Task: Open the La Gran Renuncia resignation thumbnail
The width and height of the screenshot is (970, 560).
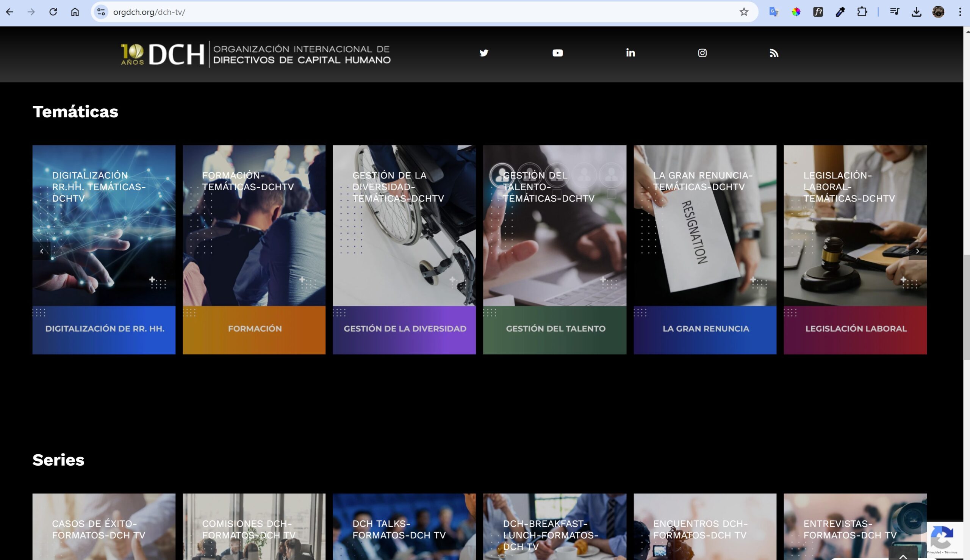Action: [x=705, y=225]
